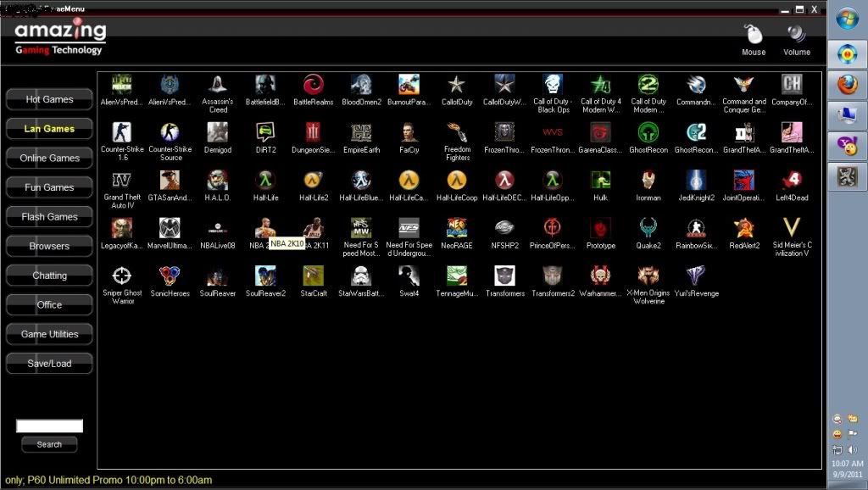Open the Windows Start orb
868x490 pixels.
click(847, 20)
